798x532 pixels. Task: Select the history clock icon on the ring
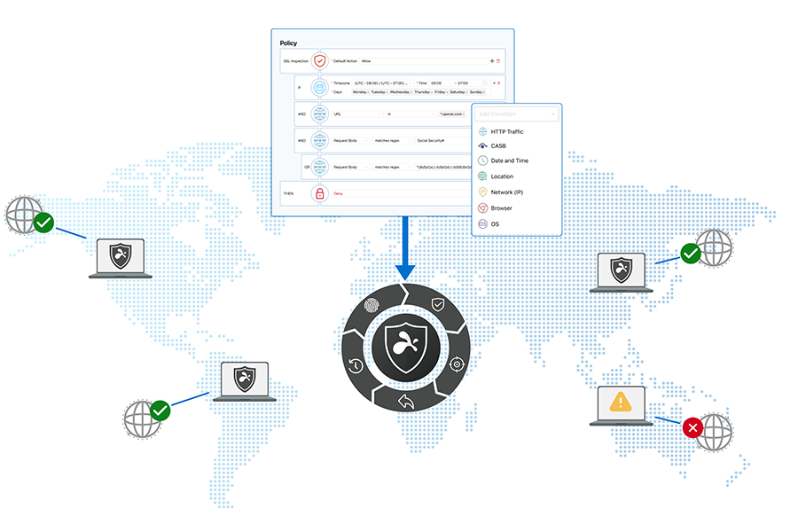(x=355, y=365)
